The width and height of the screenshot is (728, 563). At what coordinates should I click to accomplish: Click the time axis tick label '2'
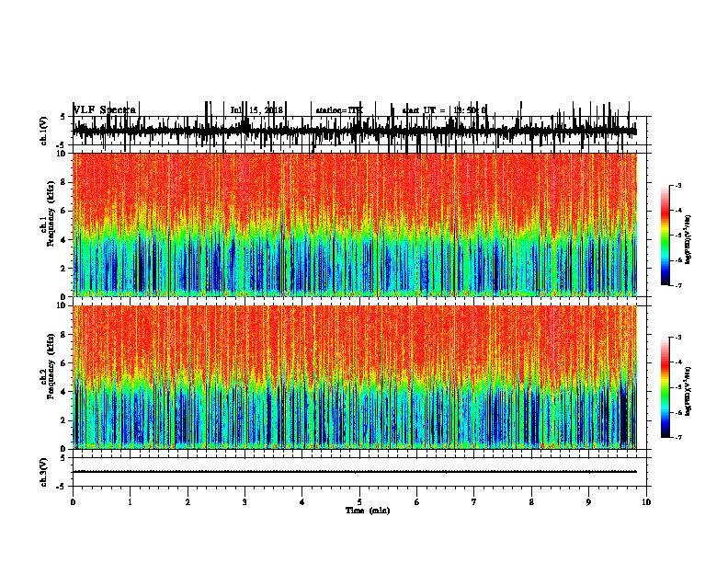(188, 502)
